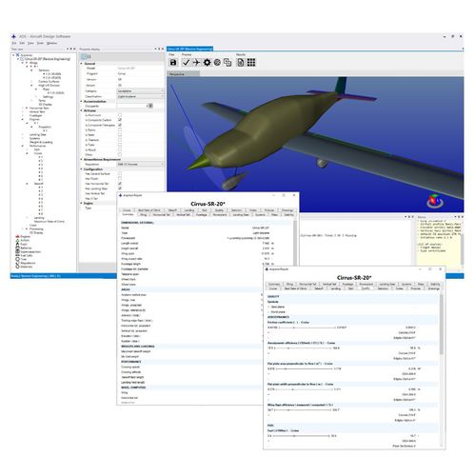Click the checkmark Process toolbar icon
The width and height of the screenshot is (476, 457).
coord(186,63)
